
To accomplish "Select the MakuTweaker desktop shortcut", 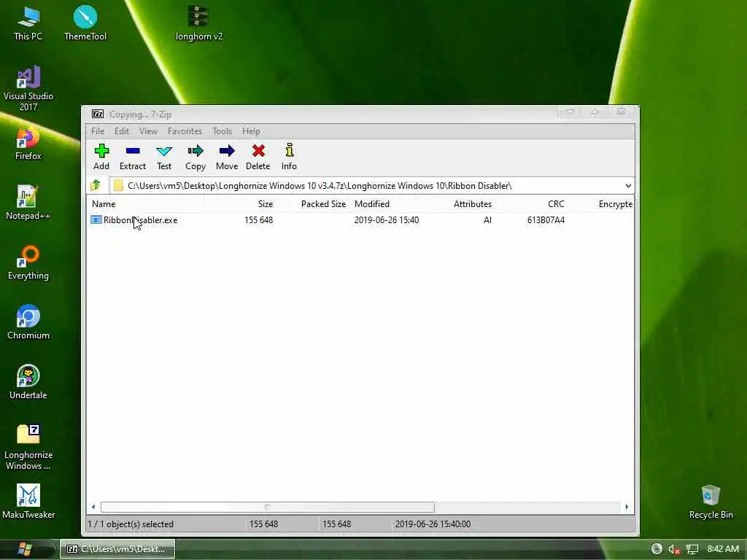I will 28,502.
